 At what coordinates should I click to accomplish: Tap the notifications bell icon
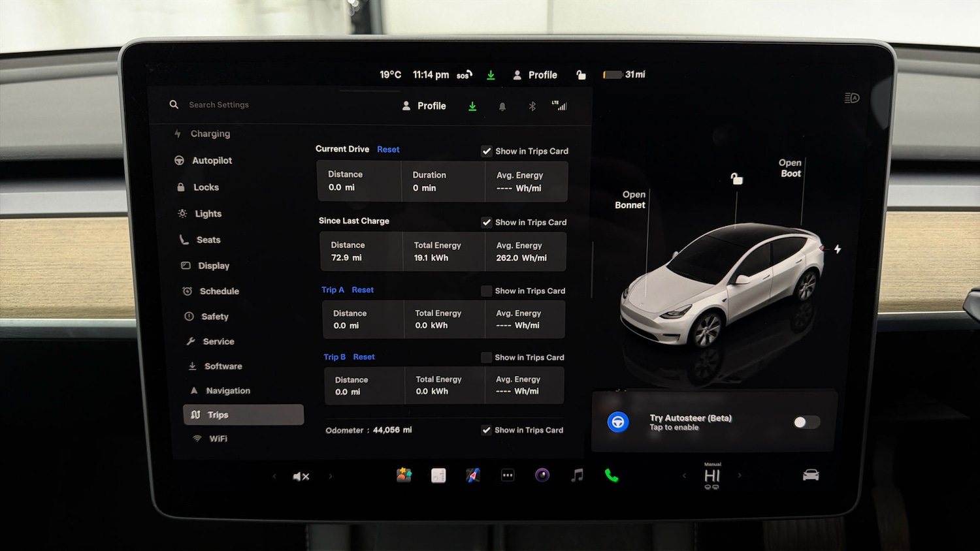tap(502, 106)
